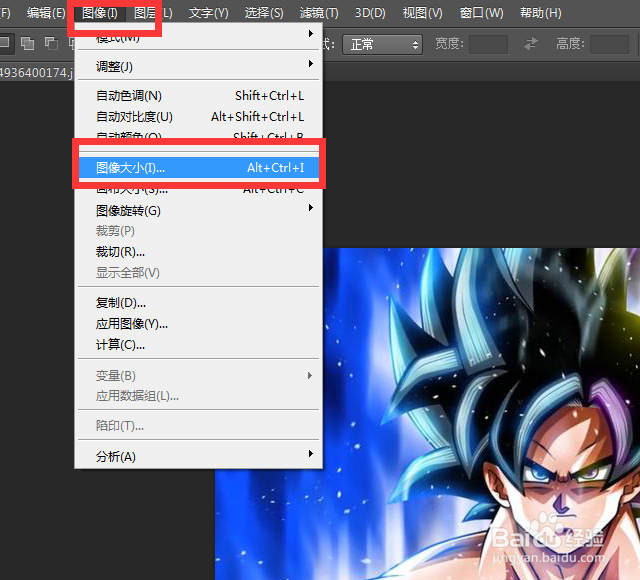
Task: Open the 滤镜(T) menu
Action: (319, 13)
